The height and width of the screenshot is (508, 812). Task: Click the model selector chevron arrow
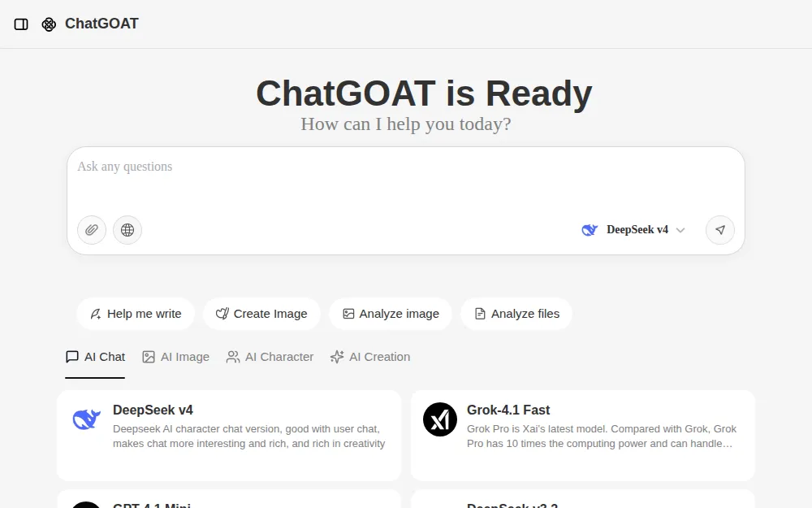click(680, 230)
